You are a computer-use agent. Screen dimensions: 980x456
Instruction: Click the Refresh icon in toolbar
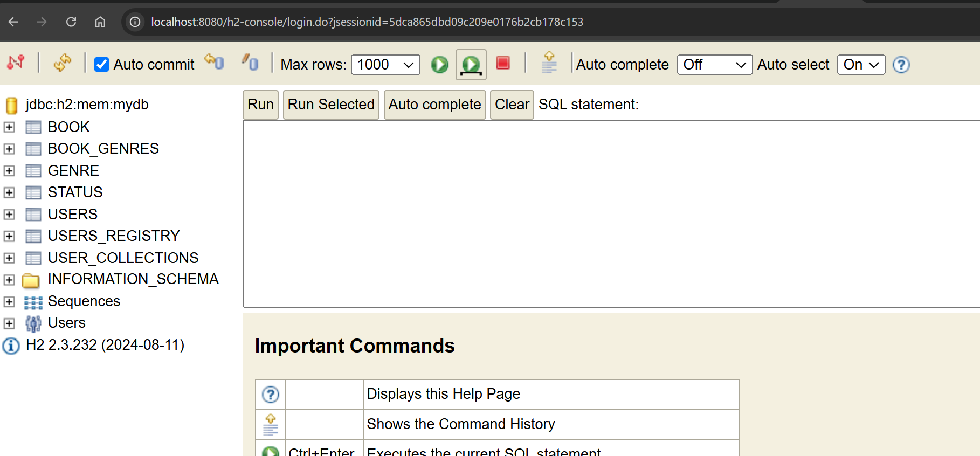pos(62,63)
